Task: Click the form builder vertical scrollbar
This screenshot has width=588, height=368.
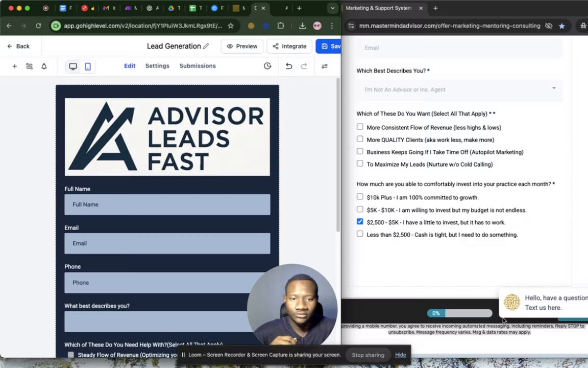Action: coord(338,155)
